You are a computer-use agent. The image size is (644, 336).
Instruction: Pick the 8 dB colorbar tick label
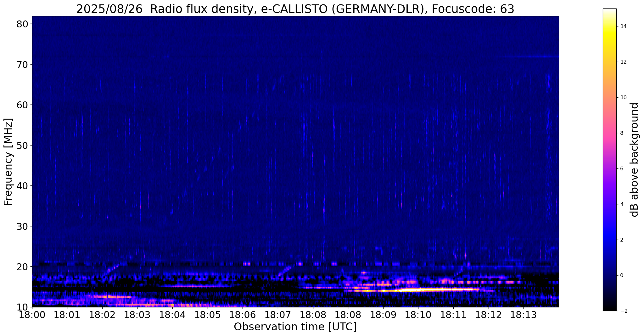[622, 133]
